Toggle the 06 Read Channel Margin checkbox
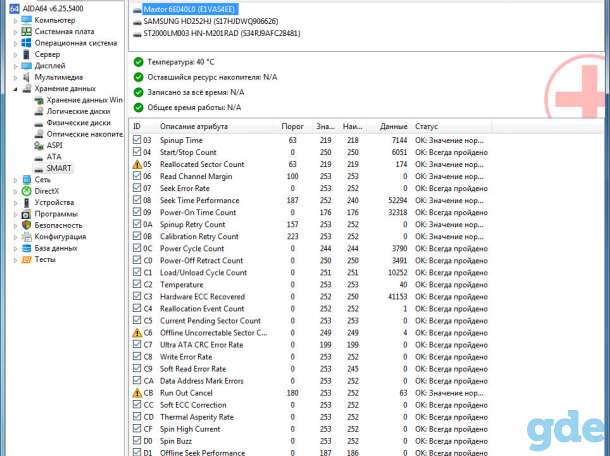Screen dimensions: 610x456 tap(137, 176)
